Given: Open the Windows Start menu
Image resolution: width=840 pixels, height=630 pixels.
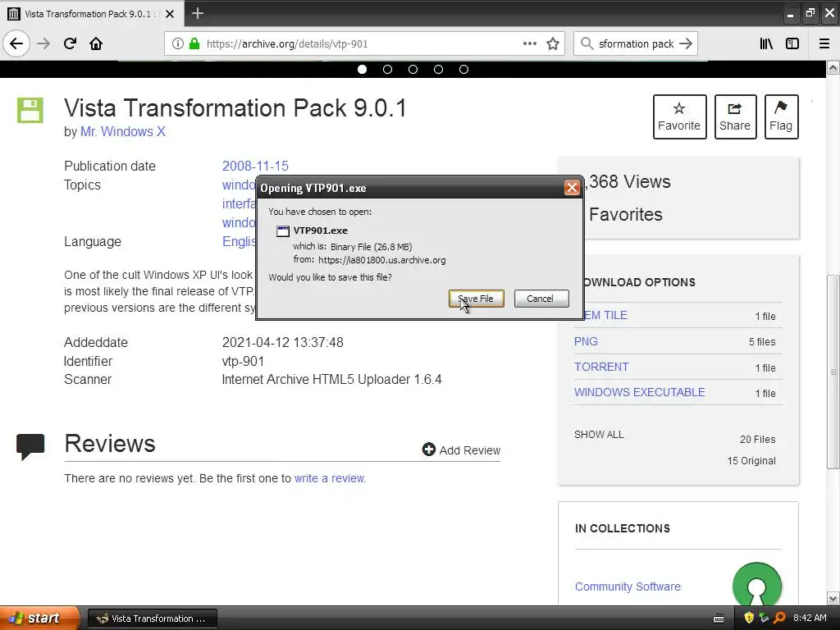Looking at the screenshot, I should [39, 618].
